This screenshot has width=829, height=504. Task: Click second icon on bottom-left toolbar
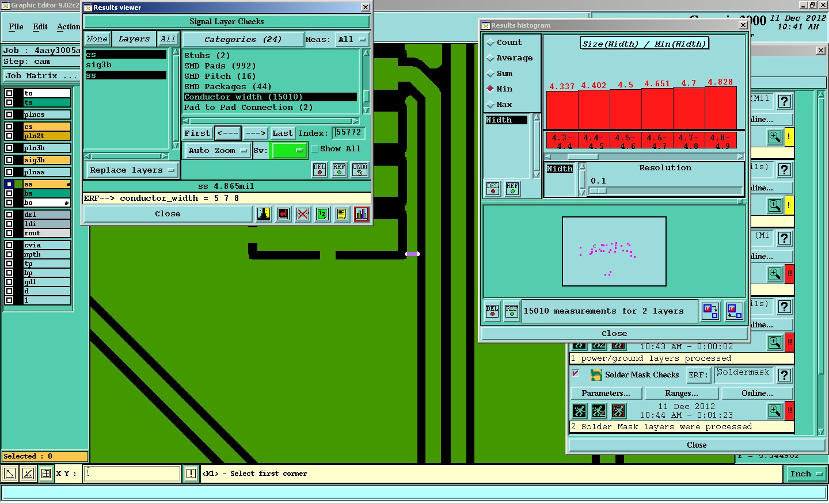tap(28, 474)
